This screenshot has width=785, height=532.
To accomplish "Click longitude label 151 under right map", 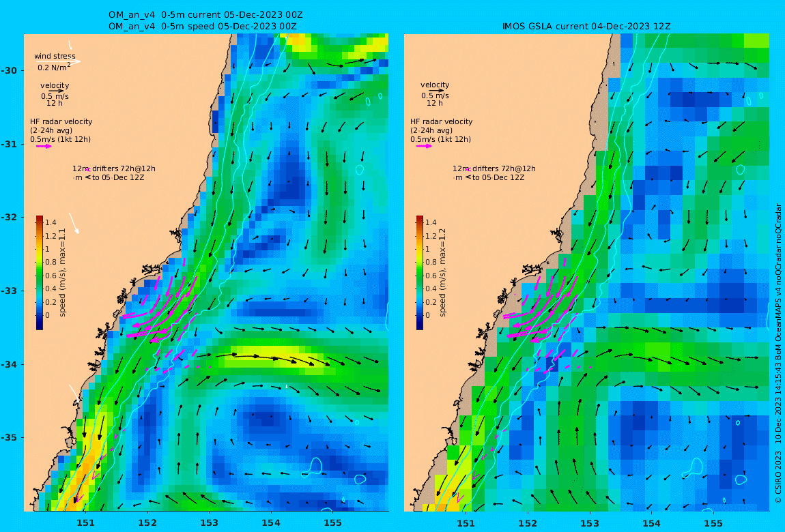I will [466, 523].
